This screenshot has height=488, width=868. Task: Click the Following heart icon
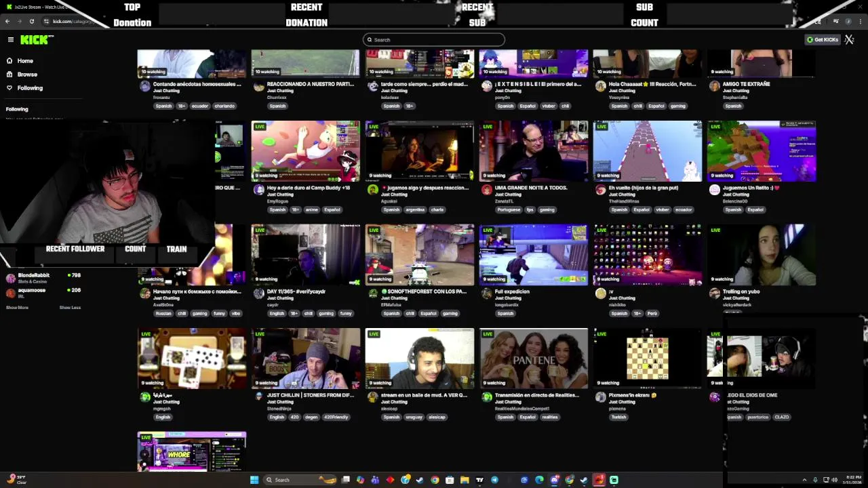[9, 88]
